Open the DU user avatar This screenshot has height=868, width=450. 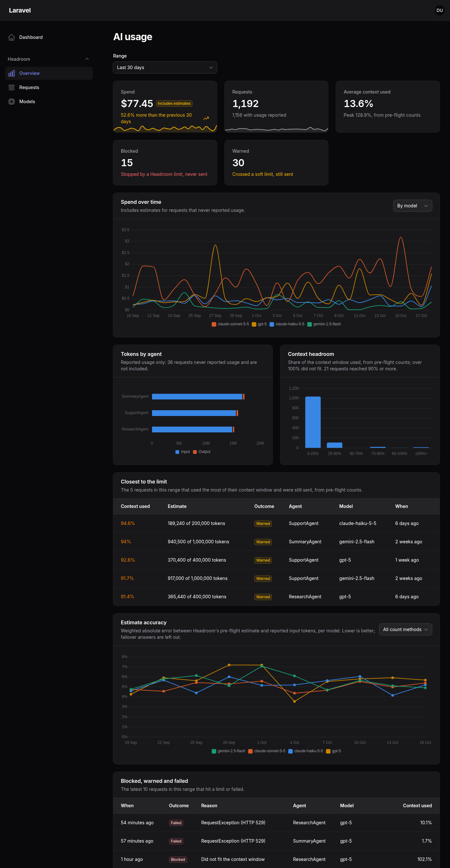pyautogui.click(x=440, y=10)
